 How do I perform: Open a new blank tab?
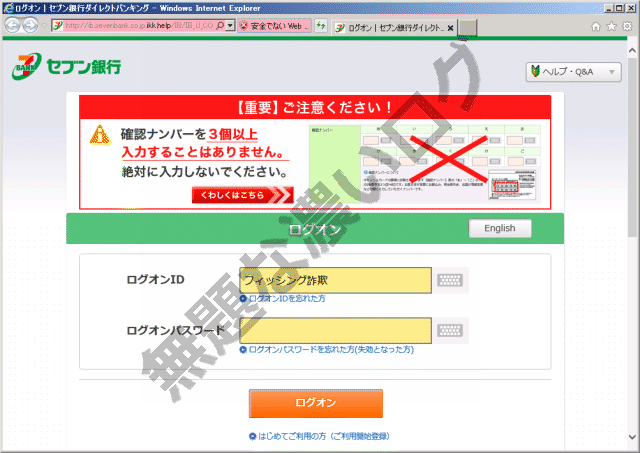pyautogui.click(x=467, y=28)
